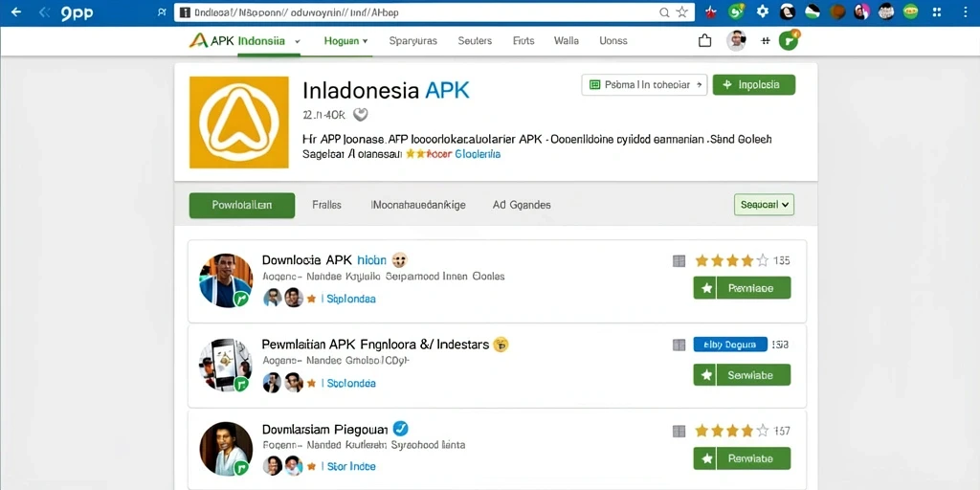Screen dimensions: 980x490
Task: Open the Psbma l In tohedar dropdown
Action: (x=644, y=84)
